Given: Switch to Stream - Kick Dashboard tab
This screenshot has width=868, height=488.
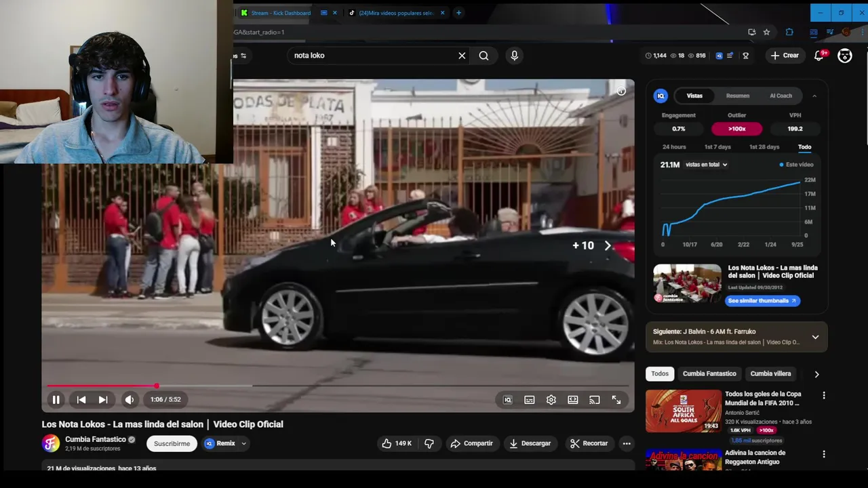Looking at the screenshot, I should (x=281, y=13).
